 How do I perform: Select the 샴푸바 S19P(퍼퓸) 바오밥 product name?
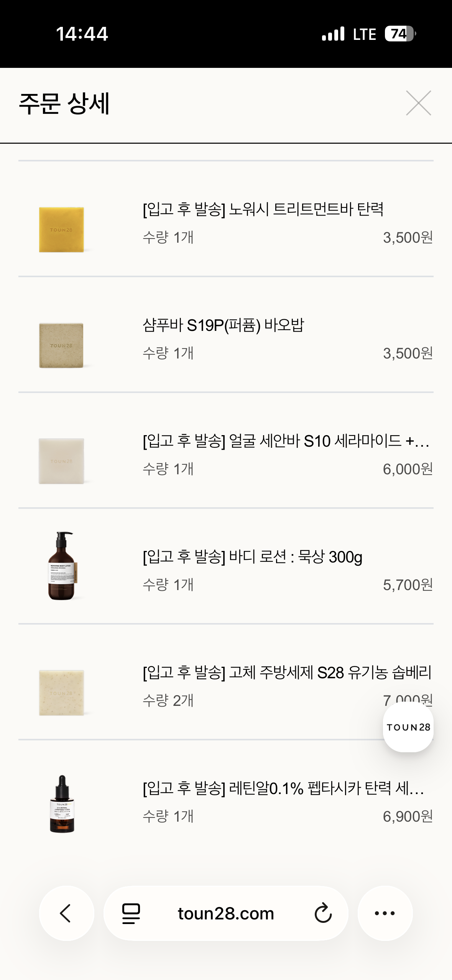point(223,325)
